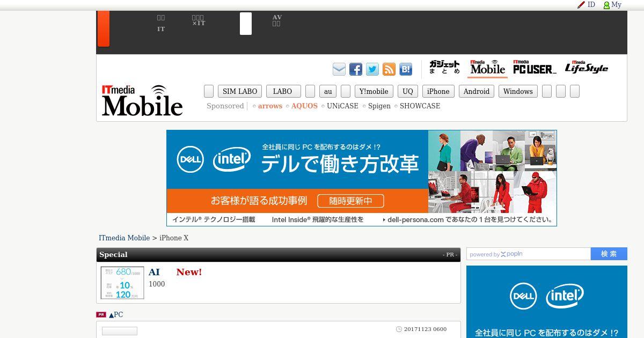Share the page via Facebook icon
644x338 pixels.
coord(356,69)
